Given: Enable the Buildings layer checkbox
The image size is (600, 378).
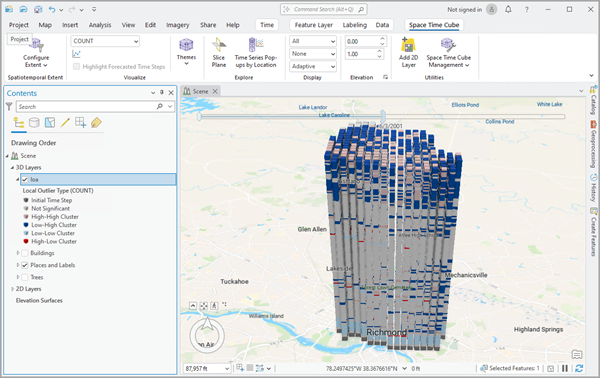Looking at the screenshot, I should point(25,253).
